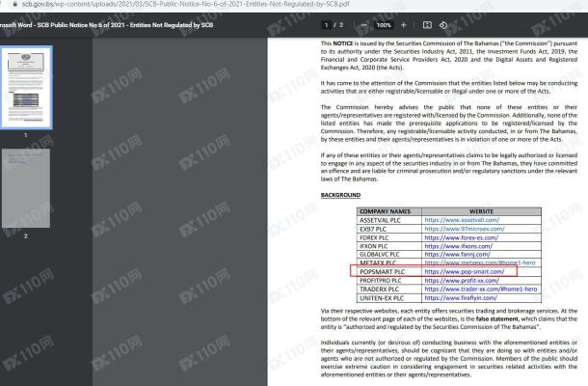Click the PROFITPRO PLC table cell

click(x=389, y=281)
